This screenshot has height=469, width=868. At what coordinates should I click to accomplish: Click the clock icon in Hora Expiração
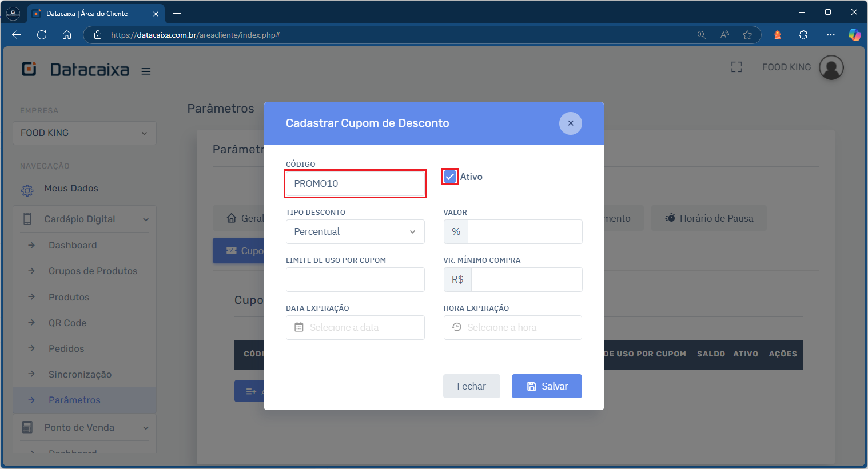pos(456,327)
